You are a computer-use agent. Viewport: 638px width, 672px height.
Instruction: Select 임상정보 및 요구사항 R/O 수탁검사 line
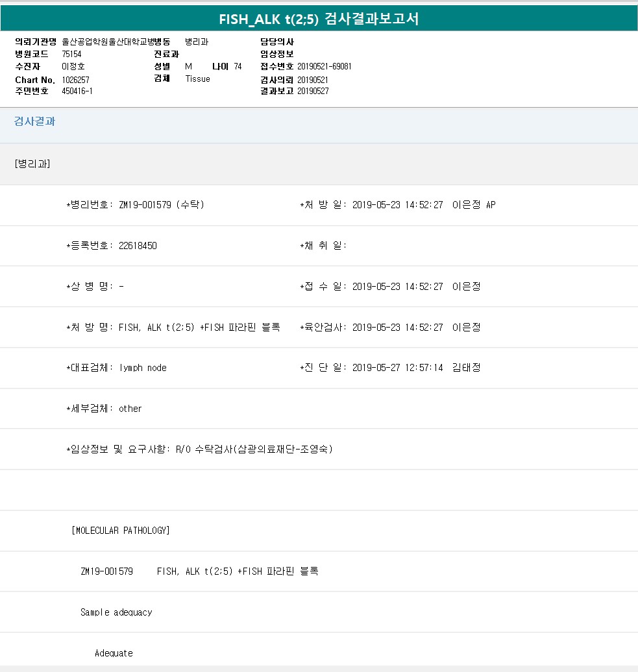200,449
